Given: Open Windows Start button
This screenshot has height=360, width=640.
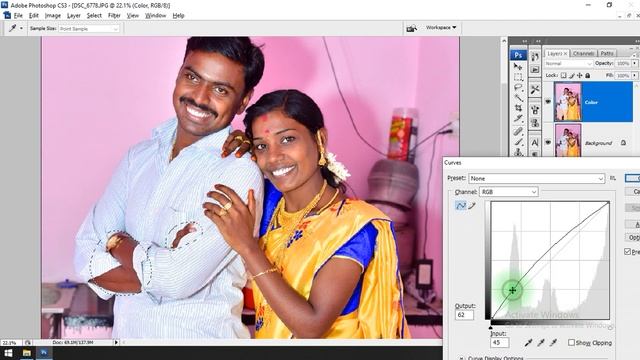Looking at the screenshot, I should click(8, 353).
